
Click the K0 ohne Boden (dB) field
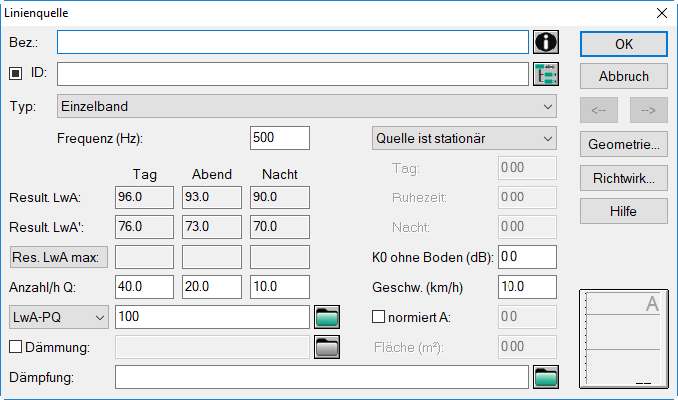click(x=527, y=257)
